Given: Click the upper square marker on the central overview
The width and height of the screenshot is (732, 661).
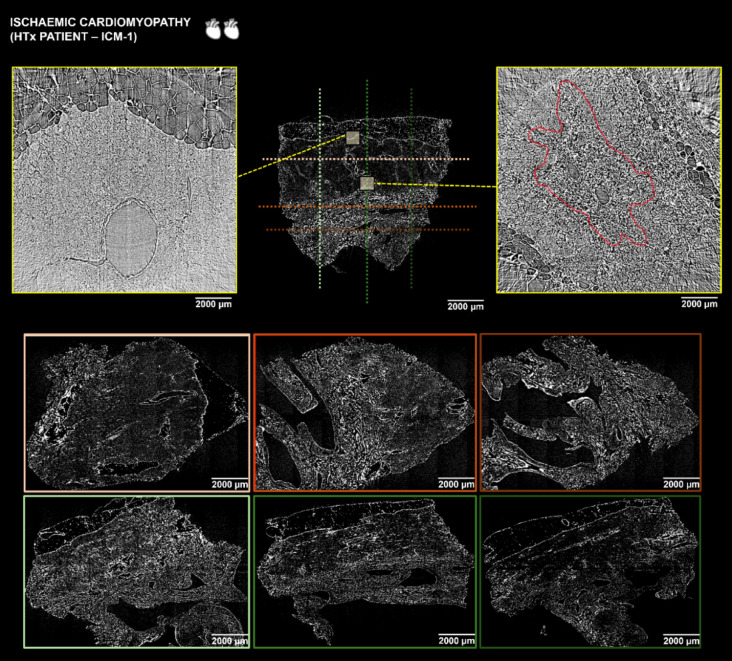Looking at the screenshot, I should tap(353, 138).
